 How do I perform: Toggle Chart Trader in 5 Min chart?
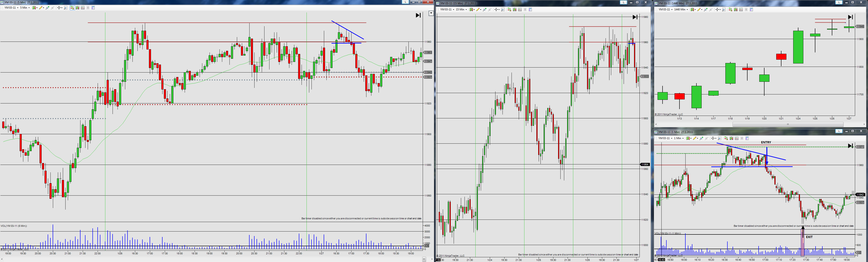(x=72, y=8)
